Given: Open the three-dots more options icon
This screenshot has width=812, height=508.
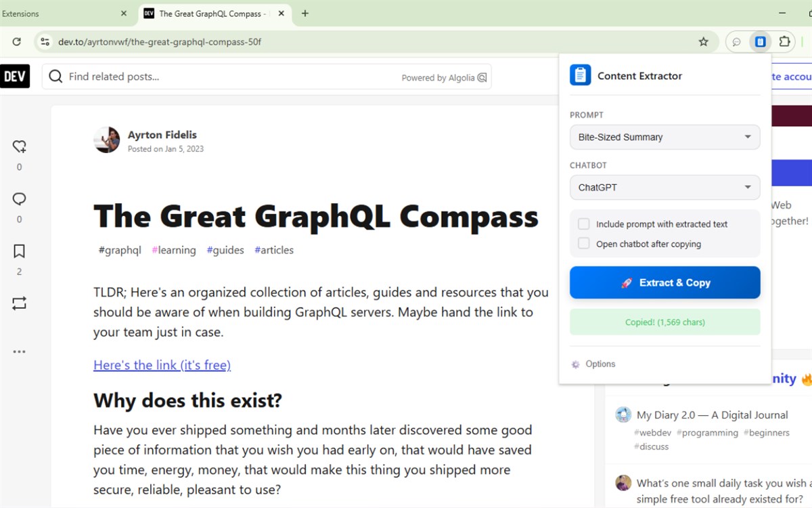Looking at the screenshot, I should tap(19, 352).
